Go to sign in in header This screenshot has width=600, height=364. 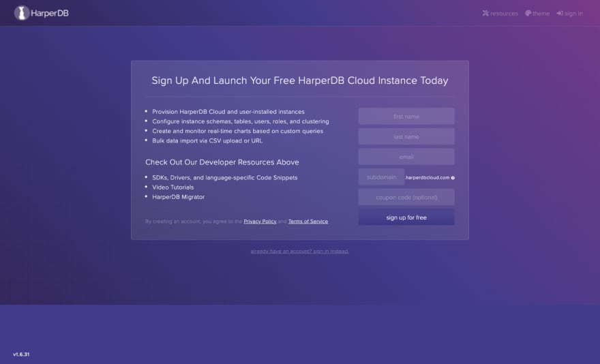(570, 14)
